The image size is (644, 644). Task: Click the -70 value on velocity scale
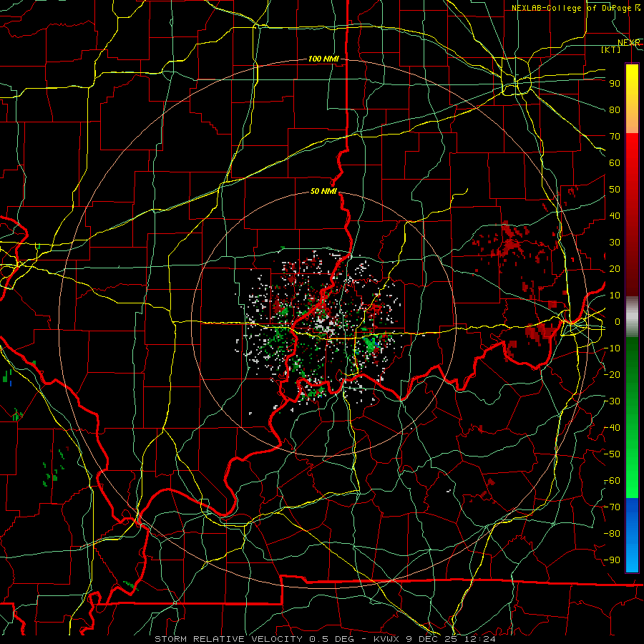612,507
